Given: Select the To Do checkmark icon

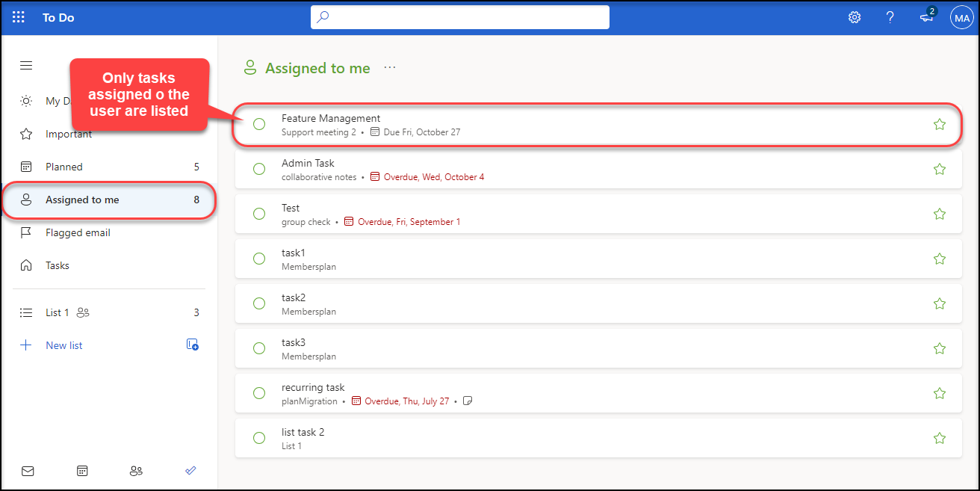Looking at the screenshot, I should 190,471.
